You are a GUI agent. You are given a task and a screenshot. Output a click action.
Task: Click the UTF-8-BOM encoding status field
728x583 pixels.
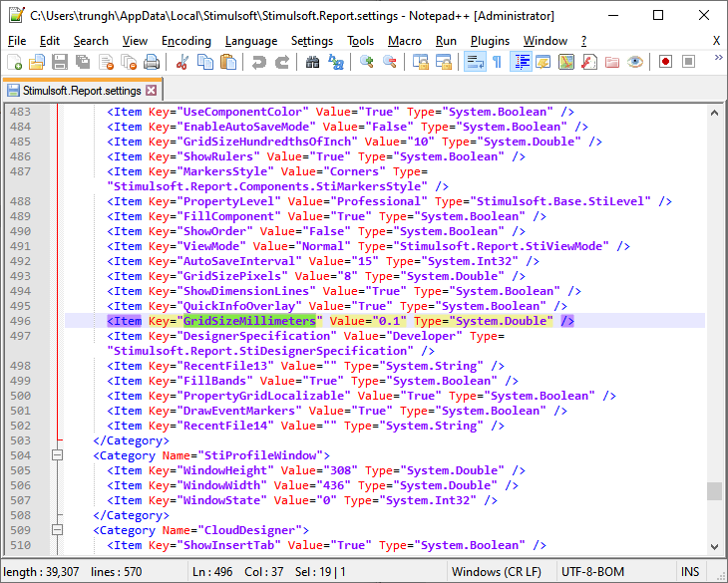(x=593, y=572)
